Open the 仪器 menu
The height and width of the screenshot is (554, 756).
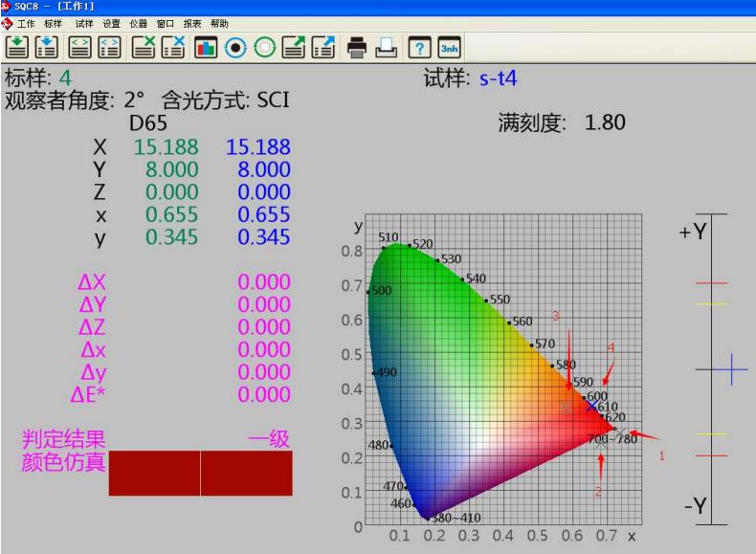pyautogui.click(x=139, y=24)
